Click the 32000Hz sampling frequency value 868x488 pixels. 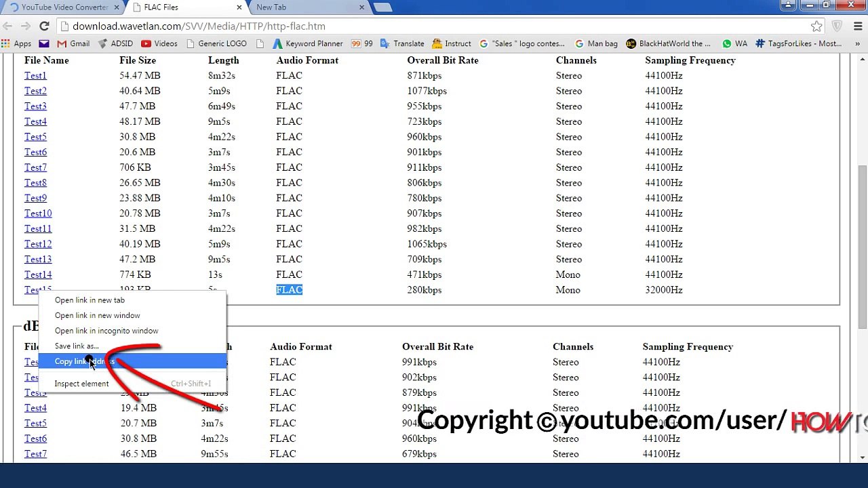tap(663, 290)
